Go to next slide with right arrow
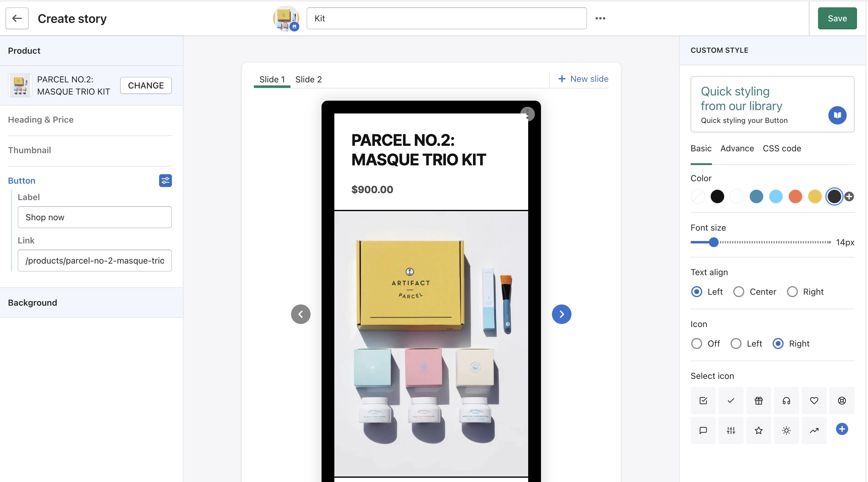868x482 pixels. coord(561,314)
